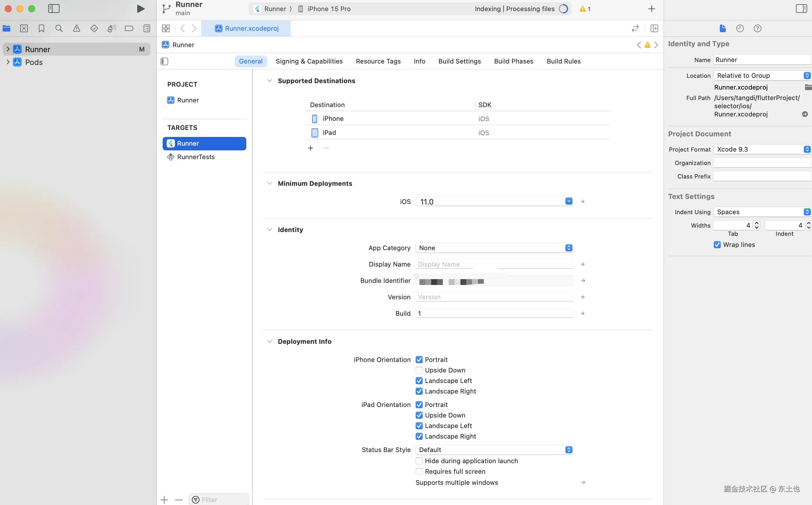Open the Issue navigator warning icon
The image size is (812, 505).
coord(76,28)
